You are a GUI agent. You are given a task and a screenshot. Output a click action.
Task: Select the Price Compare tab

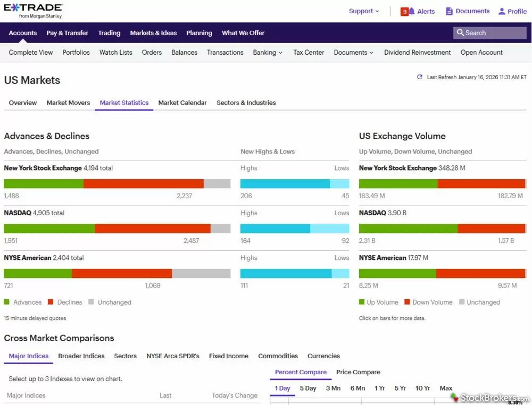click(x=358, y=372)
